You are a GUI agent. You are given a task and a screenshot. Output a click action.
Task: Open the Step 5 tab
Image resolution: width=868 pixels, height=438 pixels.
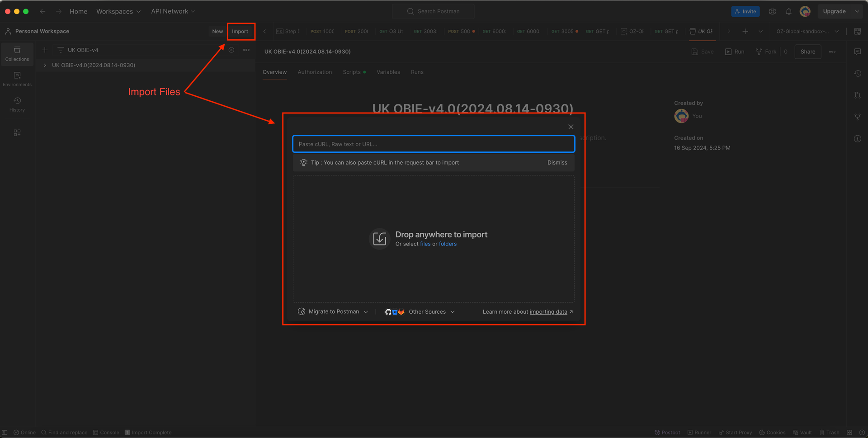[x=288, y=31]
